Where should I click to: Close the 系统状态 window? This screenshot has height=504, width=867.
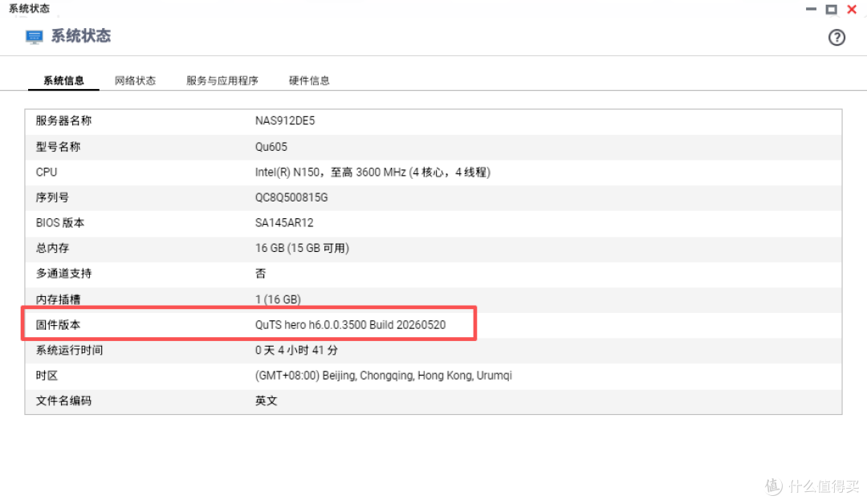point(852,10)
